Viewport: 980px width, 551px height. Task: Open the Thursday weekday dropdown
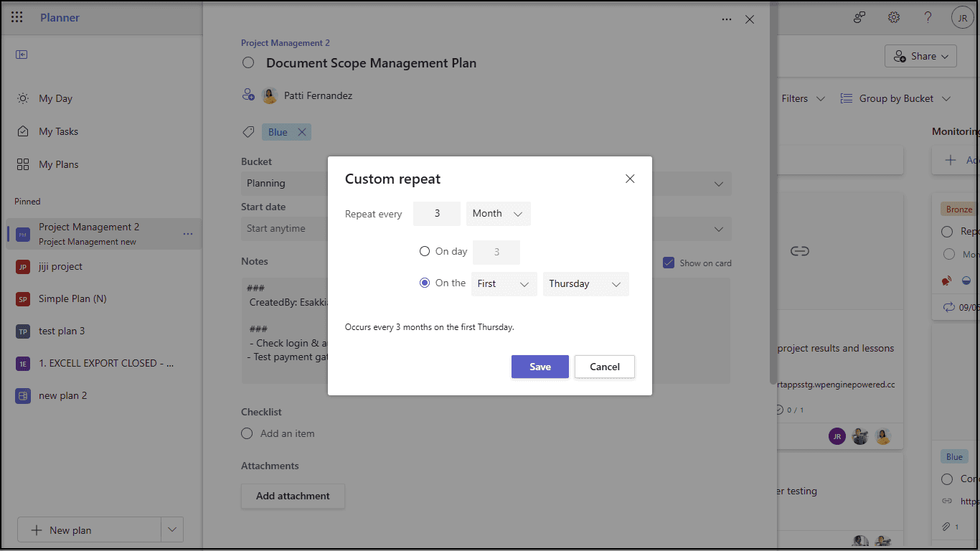[586, 284]
